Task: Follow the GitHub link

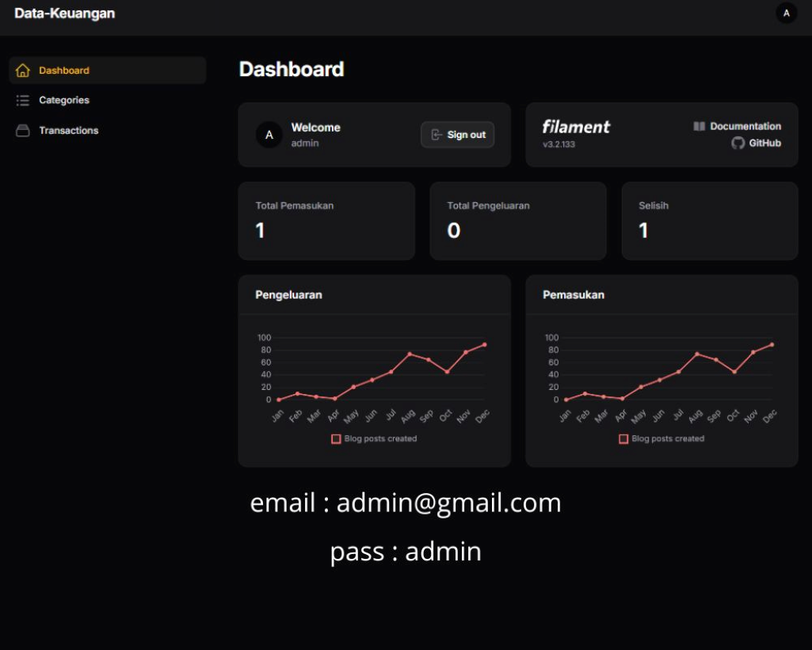Action: click(x=764, y=143)
